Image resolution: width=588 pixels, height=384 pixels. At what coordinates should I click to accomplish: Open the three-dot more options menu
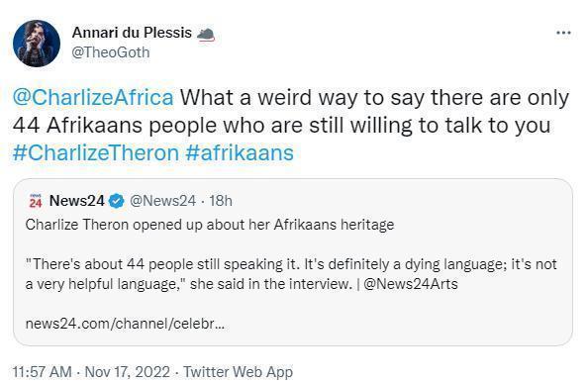coord(563,33)
